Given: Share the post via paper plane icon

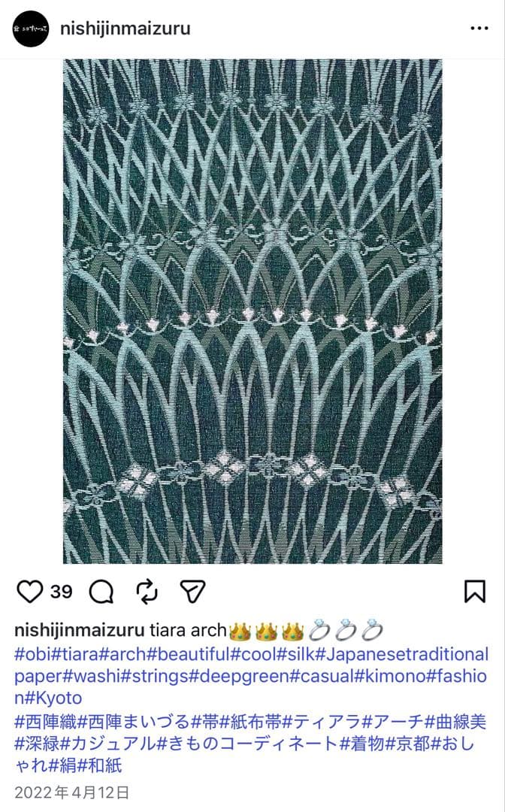Looking at the screenshot, I should (x=193, y=592).
